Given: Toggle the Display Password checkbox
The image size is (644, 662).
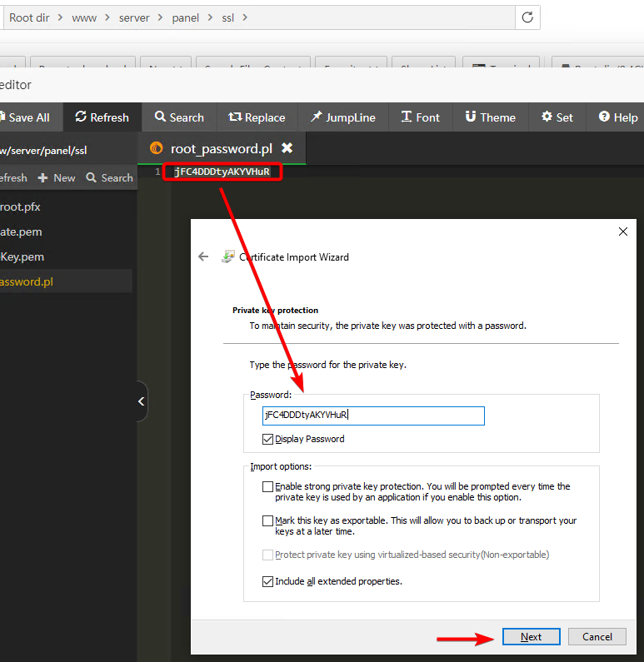Looking at the screenshot, I should click(267, 439).
